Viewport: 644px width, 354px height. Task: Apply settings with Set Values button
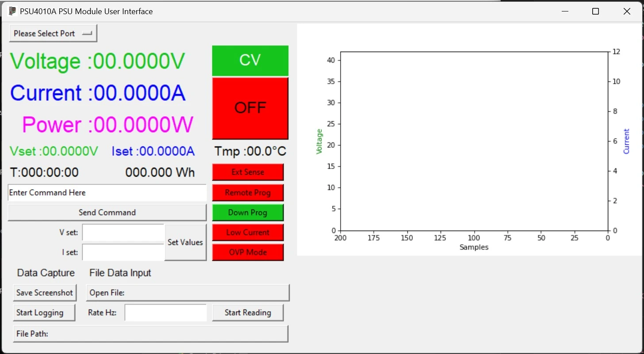coord(185,243)
